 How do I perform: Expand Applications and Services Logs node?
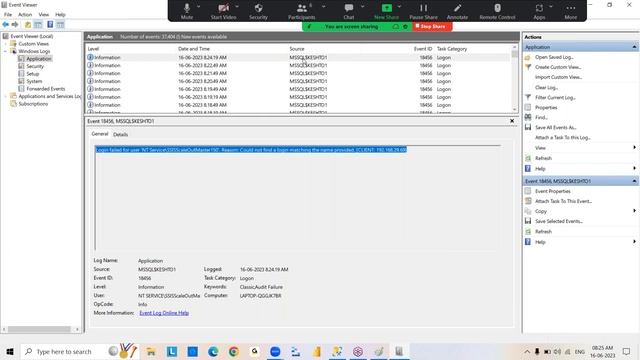pyautogui.click(x=5, y=96)
